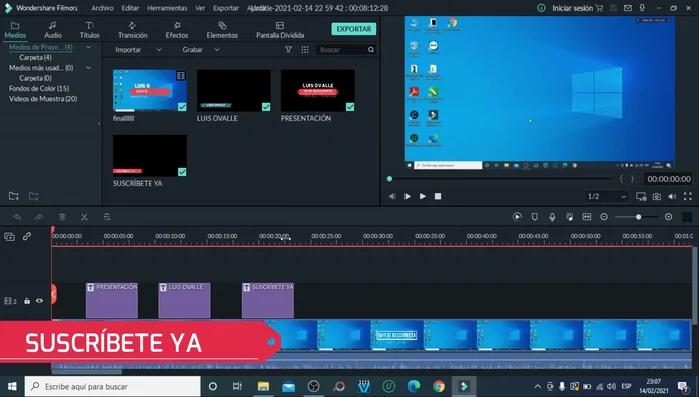Play the preview video
Viewport: 699px width, 397px height.
[423, 196]
